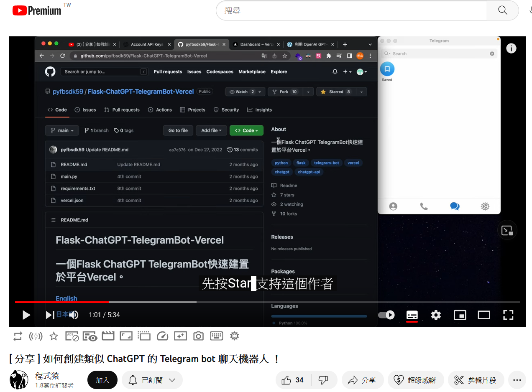Dislike the video with thumbs-down
Image resolution: width=532 pixels, height=392 pixels.
(323, 380)
